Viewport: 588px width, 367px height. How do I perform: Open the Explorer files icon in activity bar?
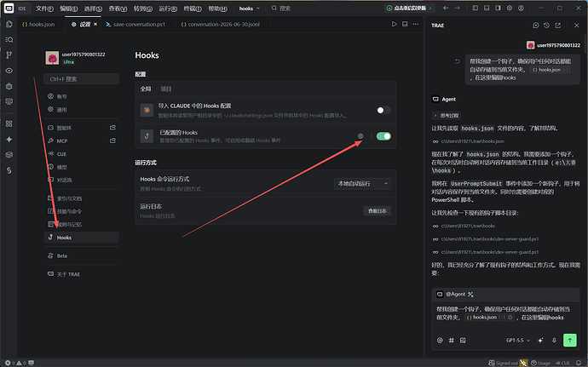9,25
